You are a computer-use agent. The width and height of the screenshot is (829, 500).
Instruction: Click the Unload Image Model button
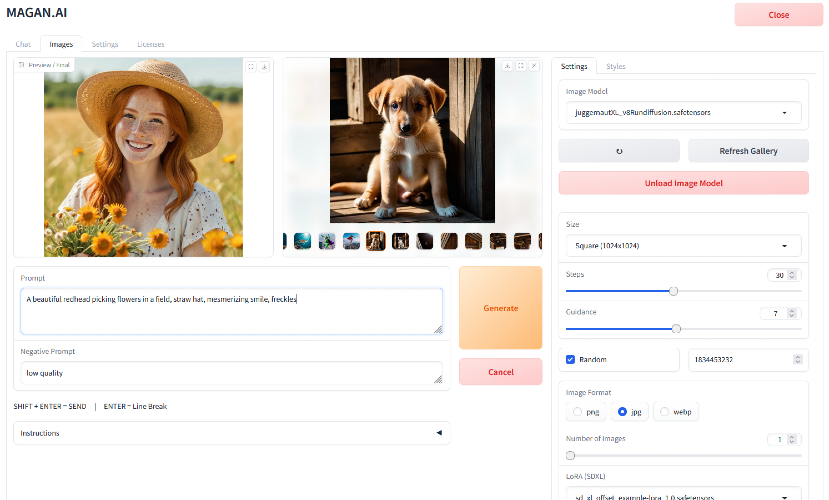point(683,183)
